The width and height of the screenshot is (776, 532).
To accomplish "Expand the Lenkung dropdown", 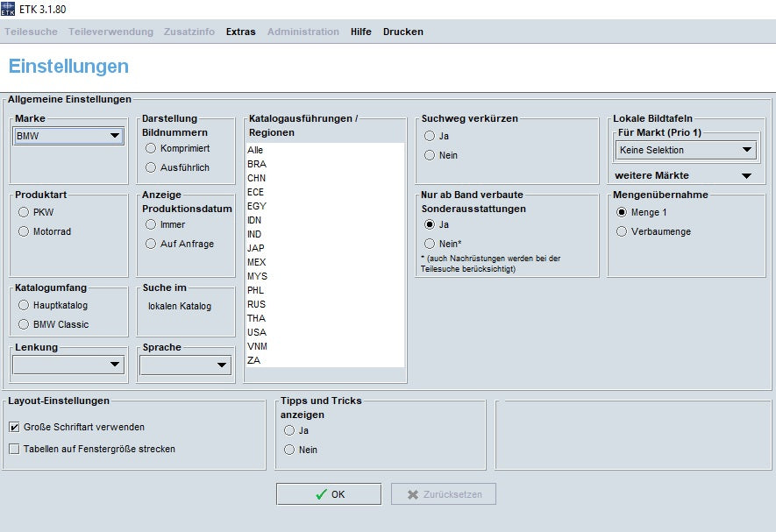I will (68, 365).
